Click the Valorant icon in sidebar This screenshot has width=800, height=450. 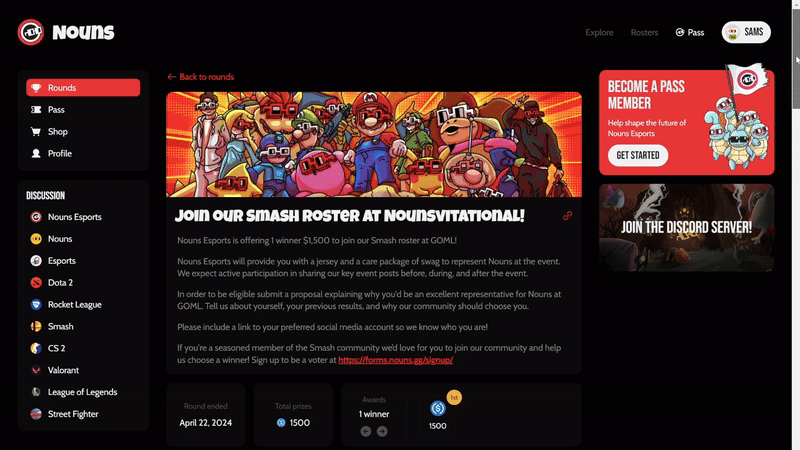tap(36, 370)
